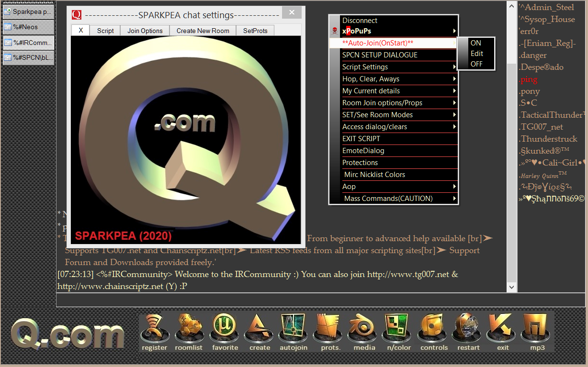Switch to the %#Neos channel window

(28, 27)
